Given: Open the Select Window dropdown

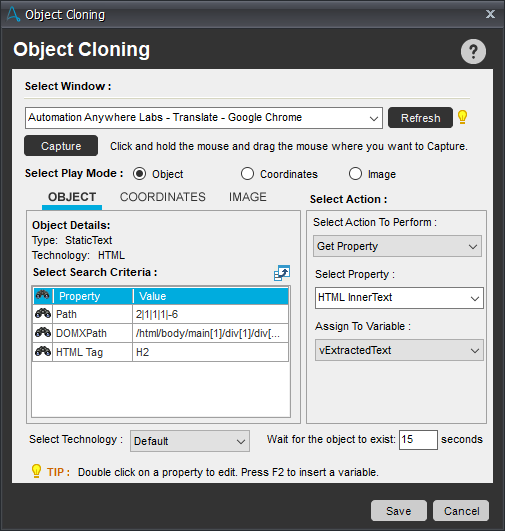Looking at the screenshot, I should click(204, 118).
